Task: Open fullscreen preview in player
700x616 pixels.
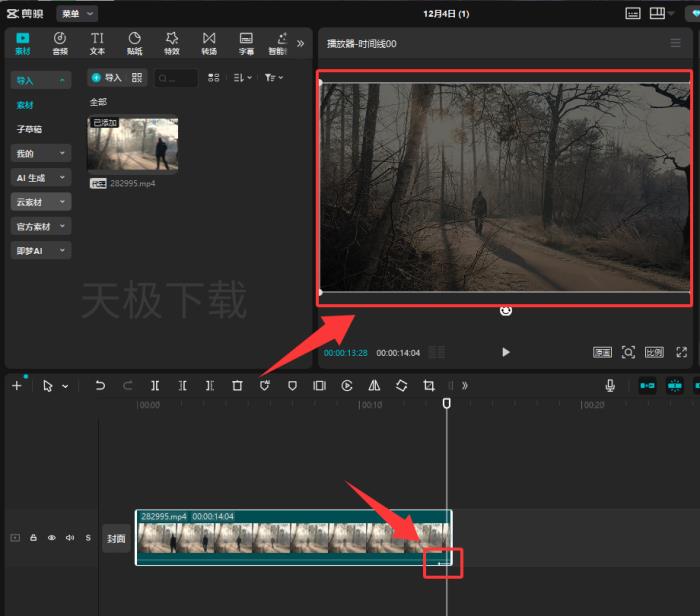Action: click(x=682, y=352)
